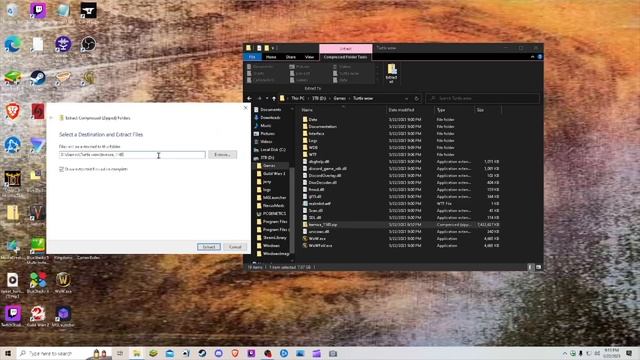Show hidden tray icons chevron

565,353
